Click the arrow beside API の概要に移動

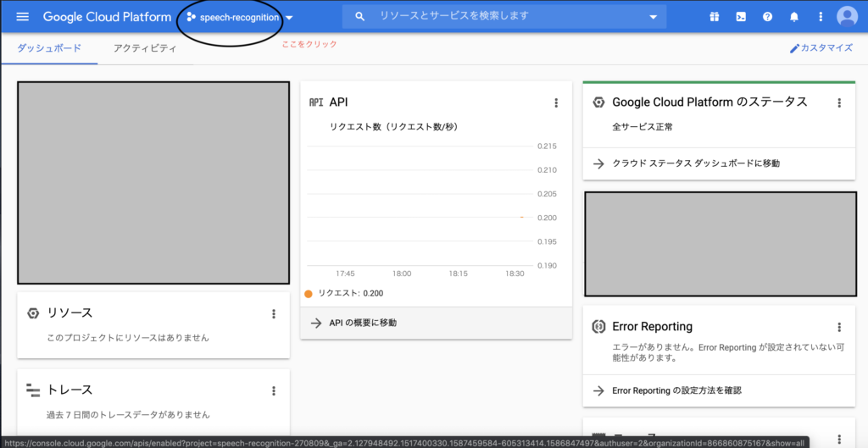tap(316, 323)
